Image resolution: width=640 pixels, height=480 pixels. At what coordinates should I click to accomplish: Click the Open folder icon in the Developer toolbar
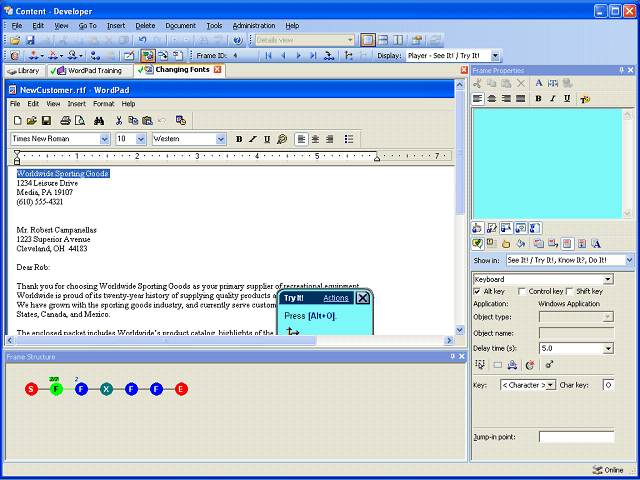(15, 40)
